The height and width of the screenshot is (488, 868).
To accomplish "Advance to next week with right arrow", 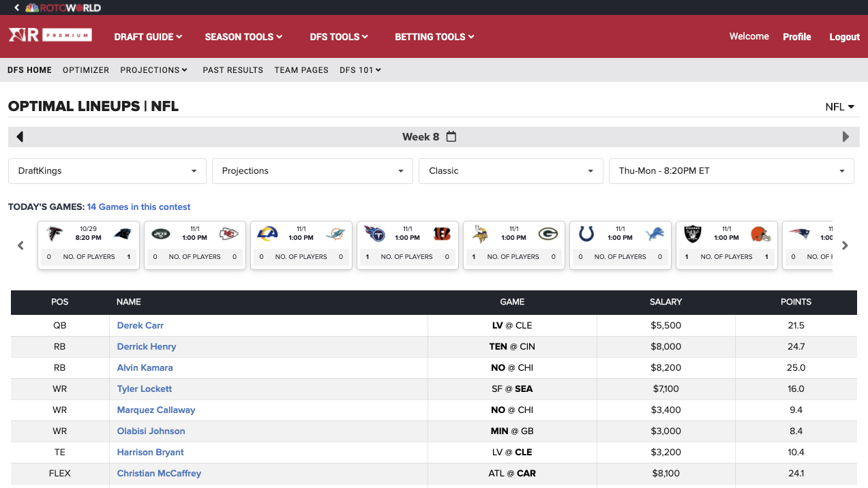I will point(845,137).
